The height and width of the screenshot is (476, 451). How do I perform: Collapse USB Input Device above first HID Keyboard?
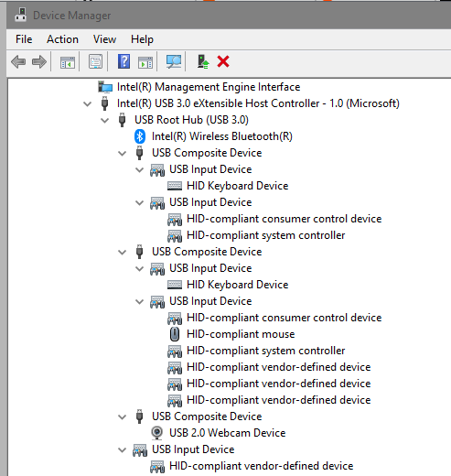click(140, 170)
